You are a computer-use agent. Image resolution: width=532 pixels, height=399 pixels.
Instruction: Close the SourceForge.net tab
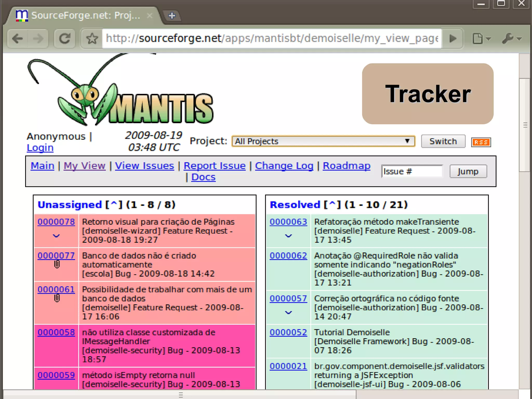(x=150, y=16)
